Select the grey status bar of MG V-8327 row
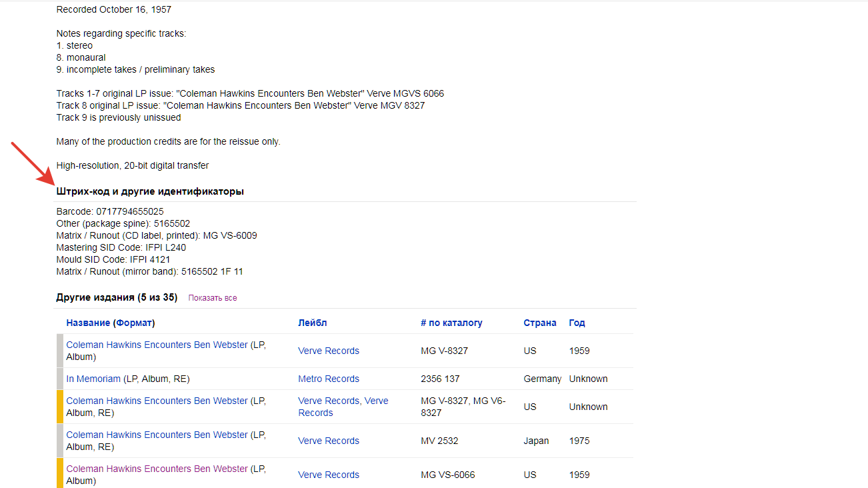The height and width of the screenshot is (488, 868). 60,351
